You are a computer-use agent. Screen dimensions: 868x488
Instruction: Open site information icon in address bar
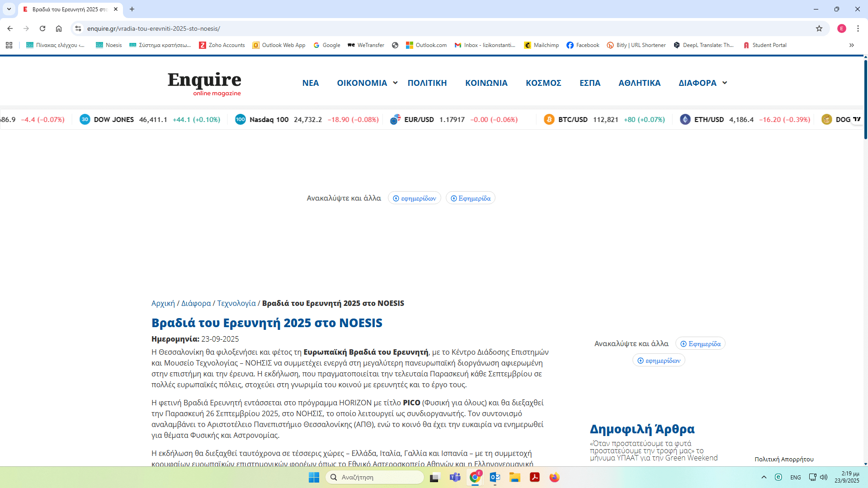(x=78, y=28)
